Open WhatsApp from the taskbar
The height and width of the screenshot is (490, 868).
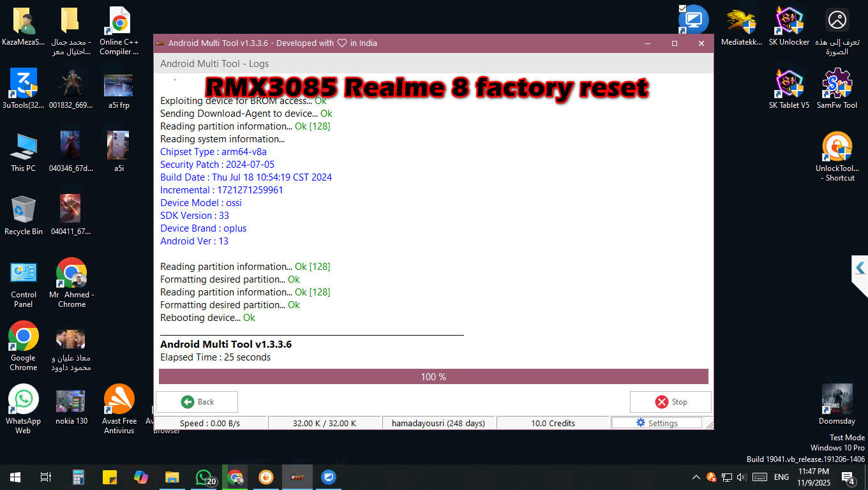pos(204,477)
